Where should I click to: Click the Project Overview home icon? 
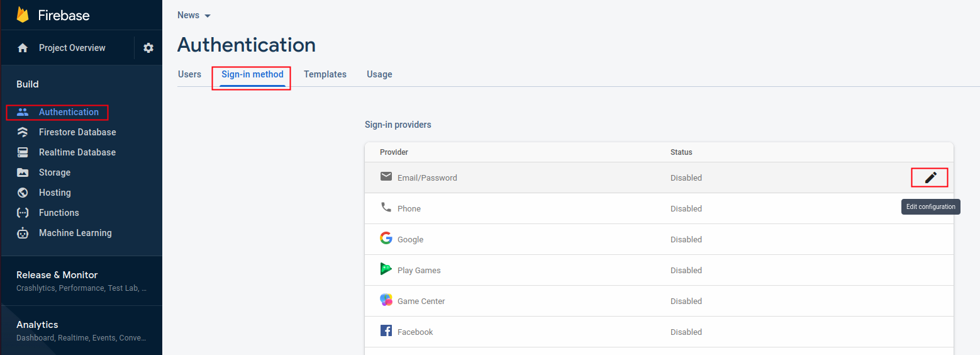(23, 48)
